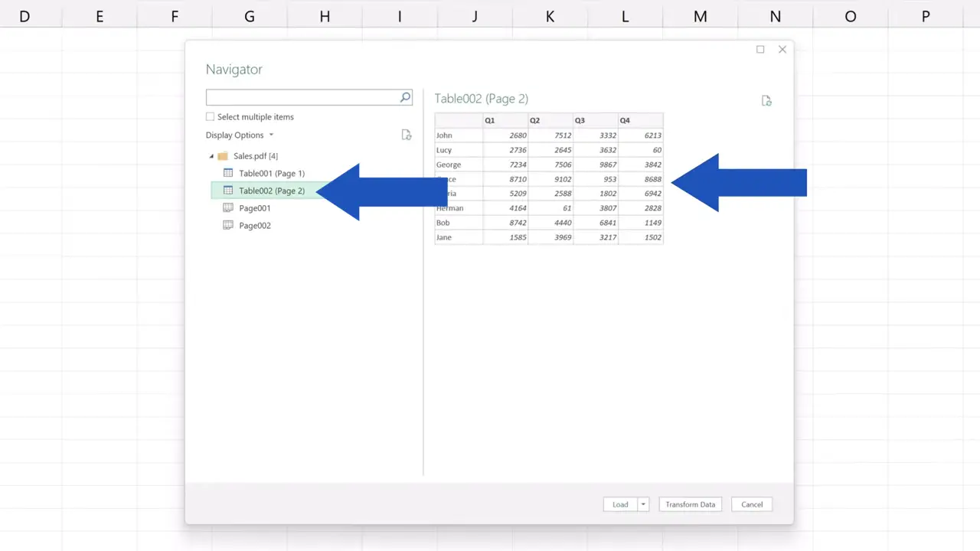The image size is (980, 551).
Task: Open the Display Options dropdown
Action: click(272, 135)
